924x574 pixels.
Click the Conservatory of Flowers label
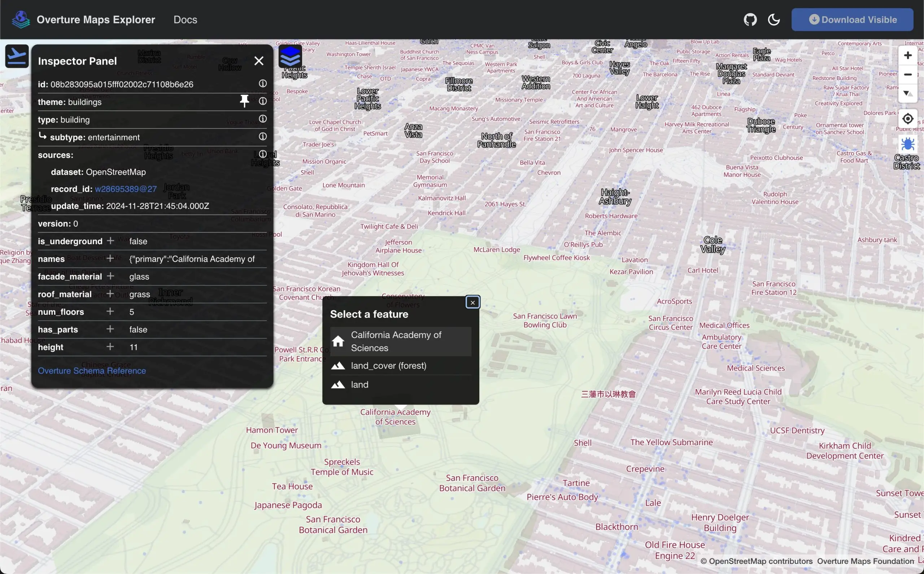pos(403,300)
